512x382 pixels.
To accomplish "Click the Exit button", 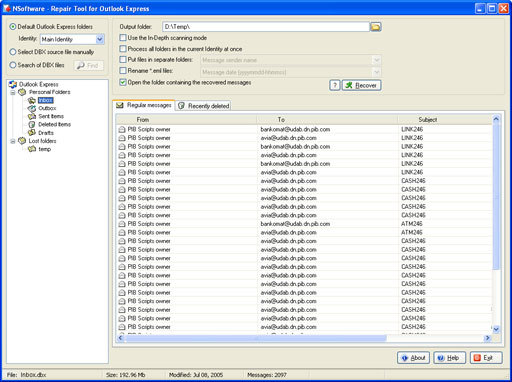I will 486,358.
